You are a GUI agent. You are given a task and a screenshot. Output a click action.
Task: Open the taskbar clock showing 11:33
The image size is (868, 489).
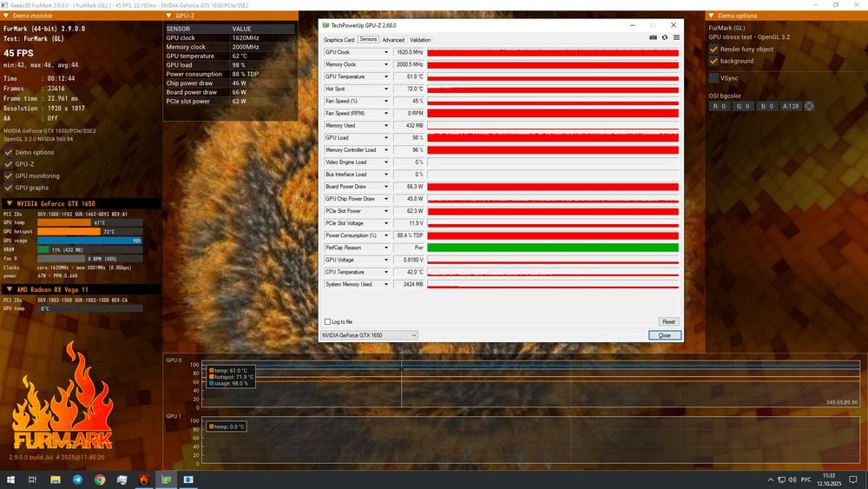(x=829, y=479)
